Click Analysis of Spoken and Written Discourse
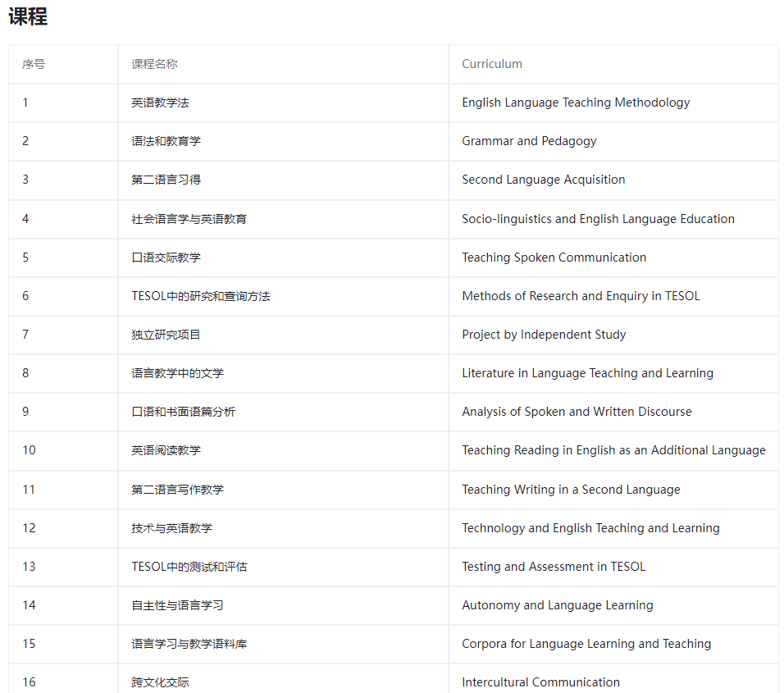This screenshot has width=784, height=693. [577, 412]
